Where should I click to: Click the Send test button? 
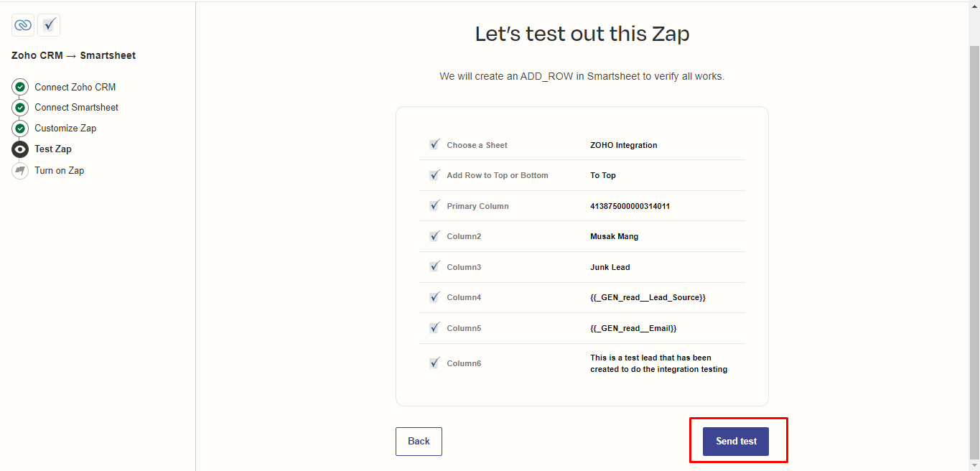[736, 442]
